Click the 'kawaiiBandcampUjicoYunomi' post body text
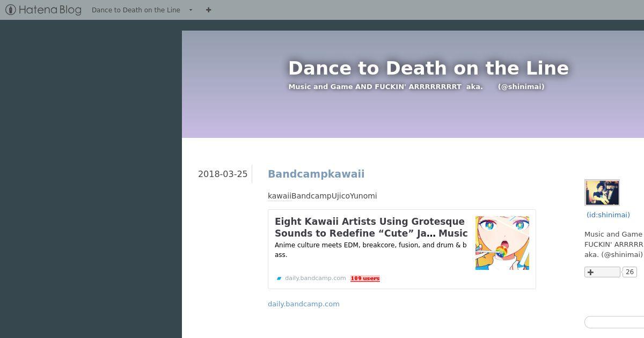This screenshot has width=644, height=338. [x=323, y=196]
